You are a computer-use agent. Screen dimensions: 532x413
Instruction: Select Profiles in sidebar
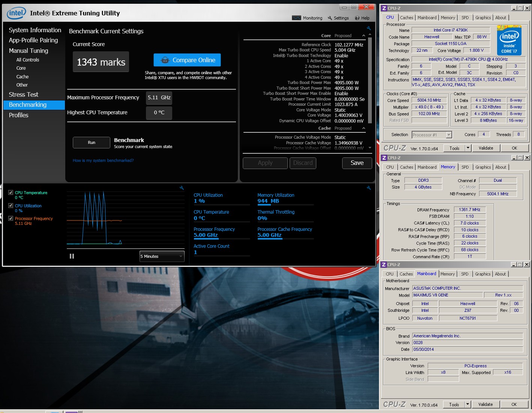(19, 115)
